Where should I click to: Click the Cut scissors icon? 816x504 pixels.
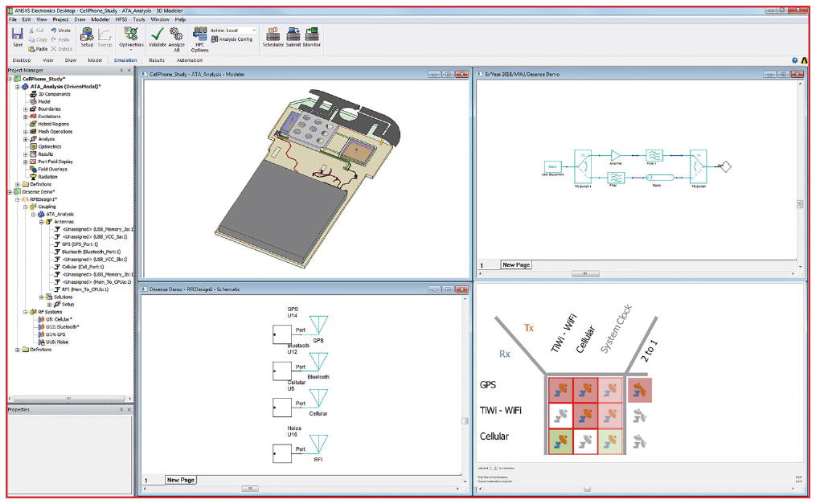tap(31, 31)
